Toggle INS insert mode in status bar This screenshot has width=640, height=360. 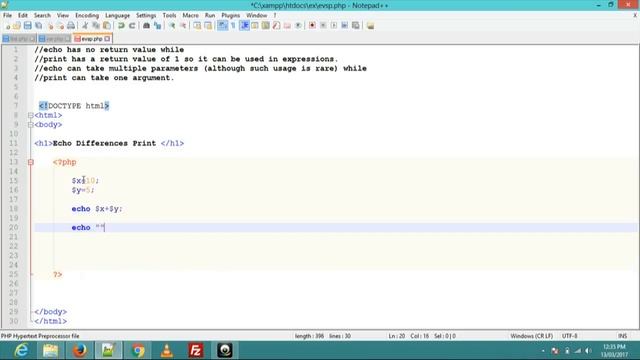coord(622,336)
